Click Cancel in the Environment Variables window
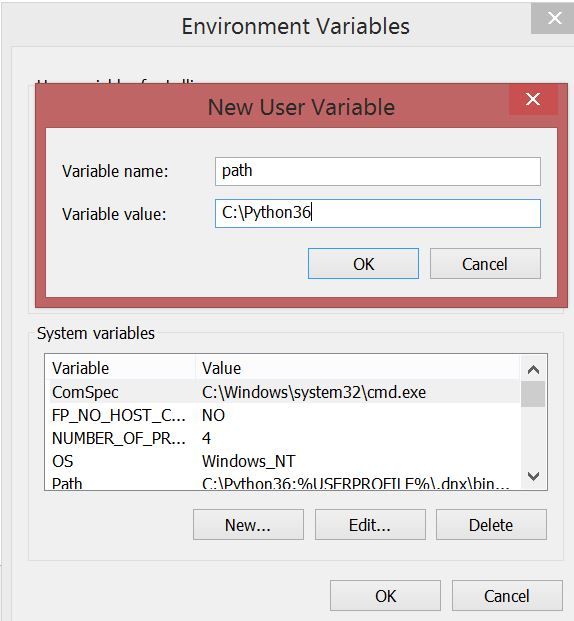Viewport: 574px width, 621px height. [x=507, y=596]
